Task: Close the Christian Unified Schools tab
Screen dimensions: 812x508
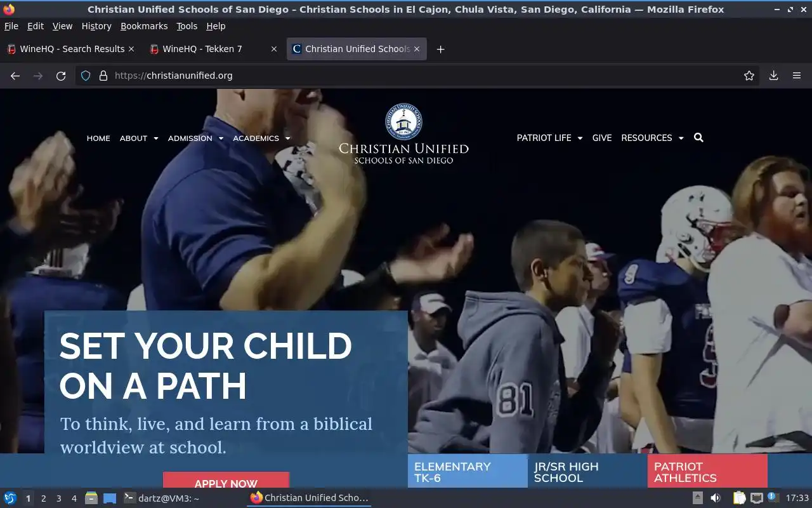Action: [417, 49]
